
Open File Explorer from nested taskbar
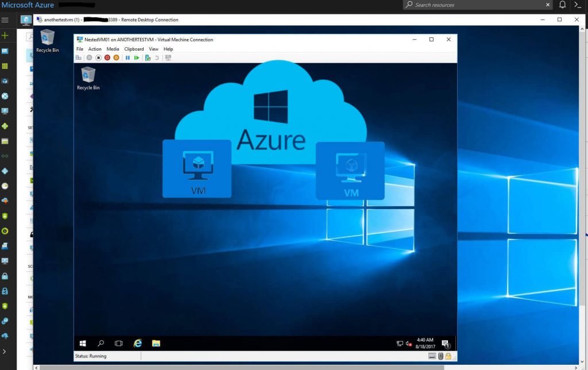156,344
